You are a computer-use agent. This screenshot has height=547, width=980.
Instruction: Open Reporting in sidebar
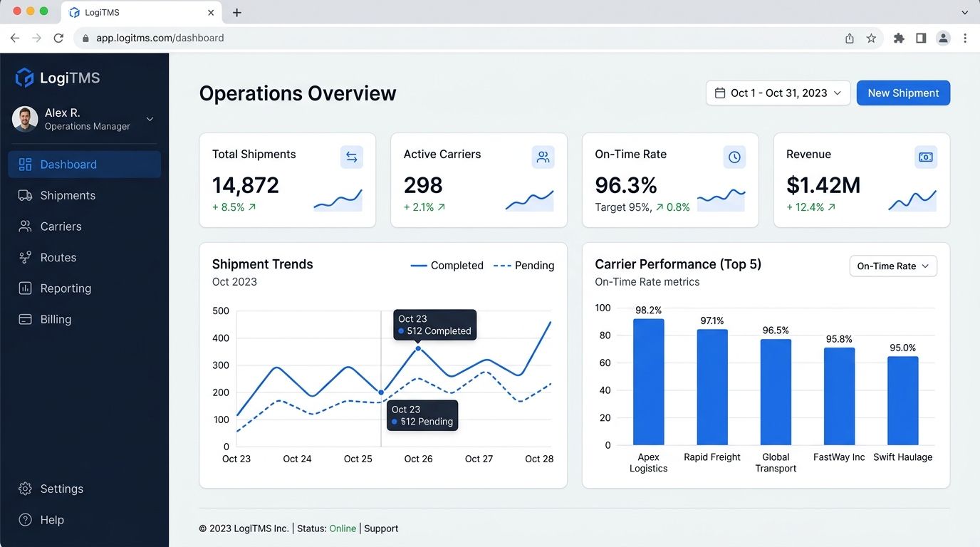click(x=84, y=288)
